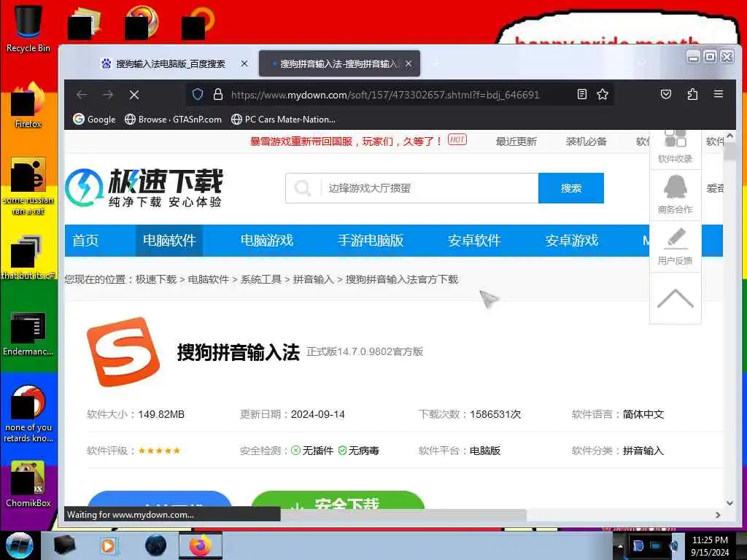
Task: Open the Firefox hamburger menu
Action: (719, 94)
